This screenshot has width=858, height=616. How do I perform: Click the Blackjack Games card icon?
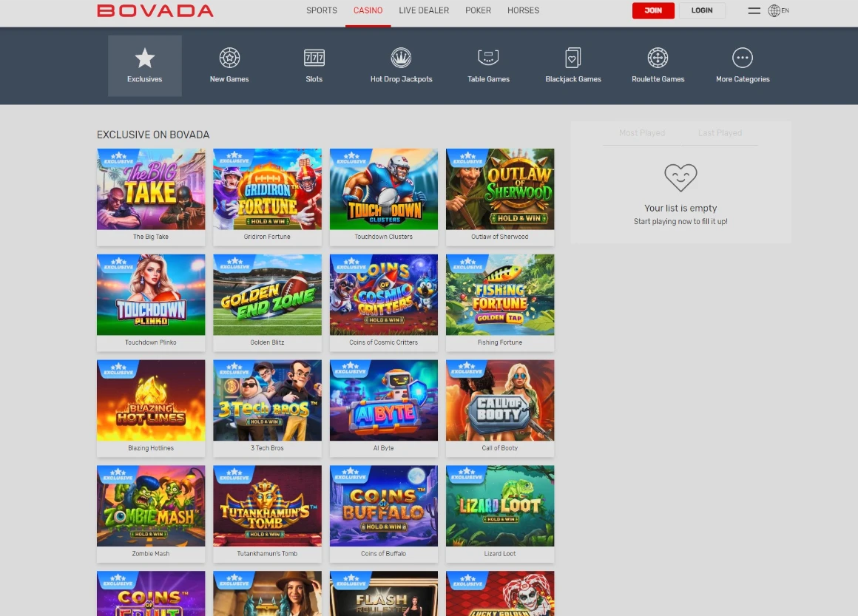[x=572, y=58]
